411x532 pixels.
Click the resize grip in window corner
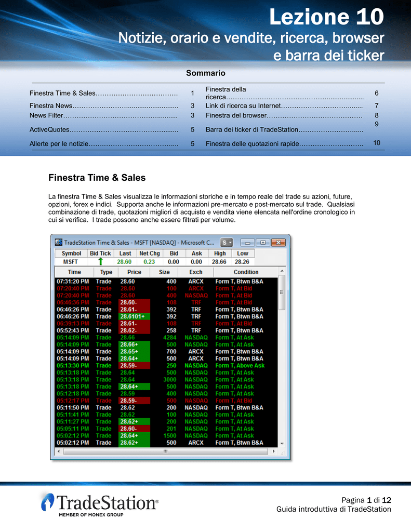282,452
